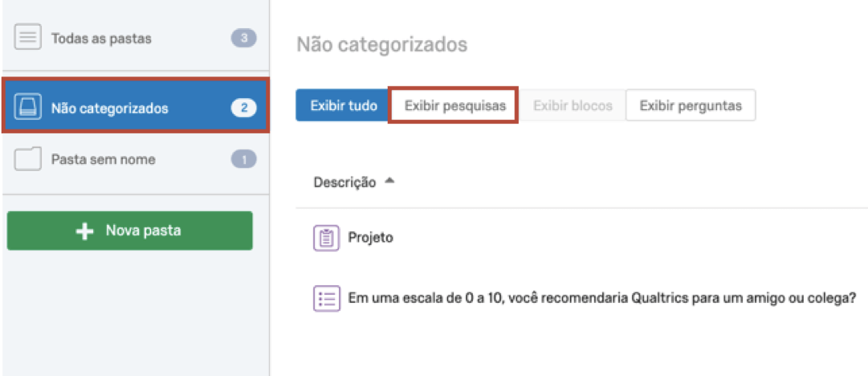Click the Projeto clipboard survey icon
868x376 pixels.
tap(325, 238)
